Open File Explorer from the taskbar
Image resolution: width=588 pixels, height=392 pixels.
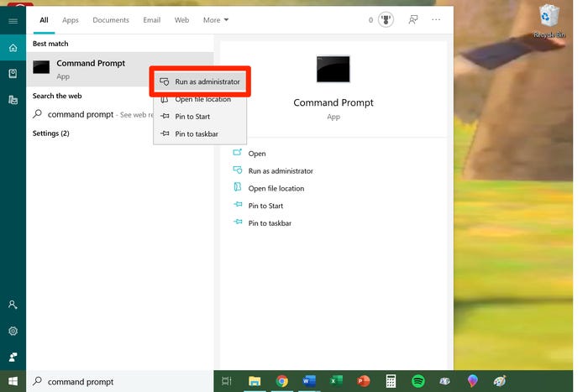pos(255,381)
